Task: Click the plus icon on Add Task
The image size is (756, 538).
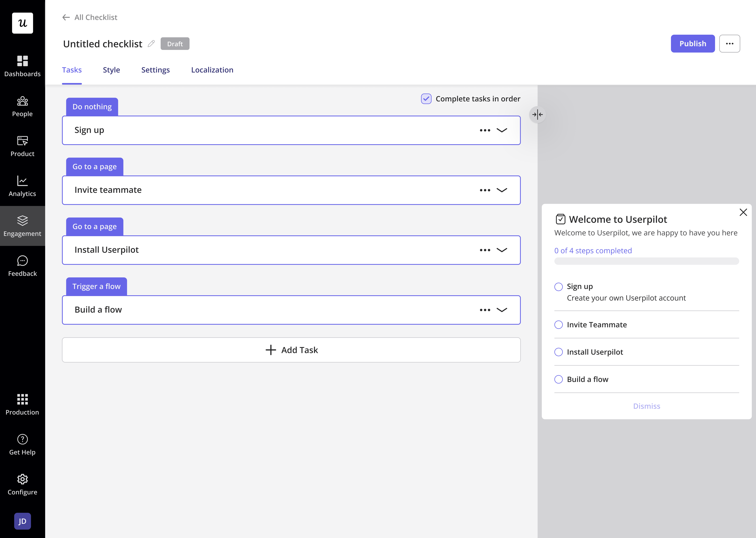Action: click(271, 350)
